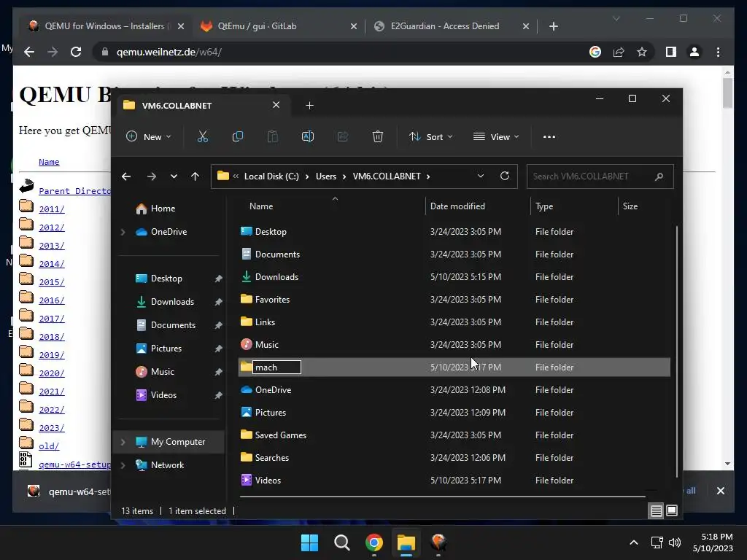Click the Chrome address bar URL
This screenshot has width=747, height=560.
click(169, 52)
